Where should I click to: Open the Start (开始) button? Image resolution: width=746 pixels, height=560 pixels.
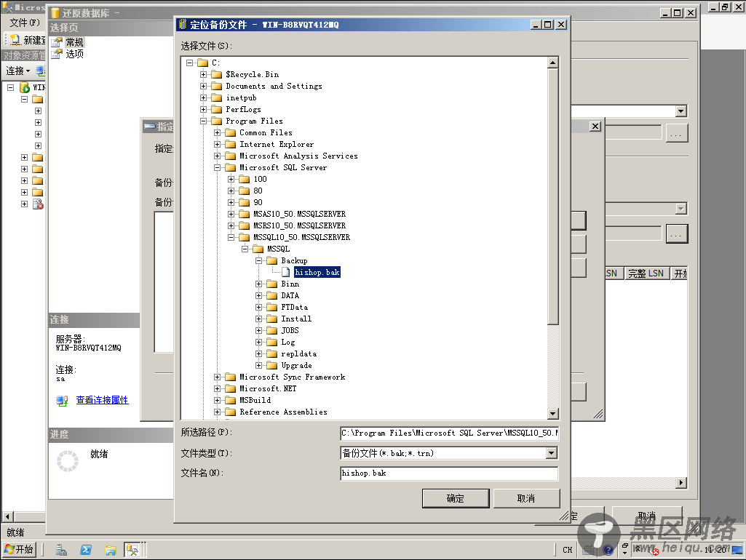tap(19, 550)
